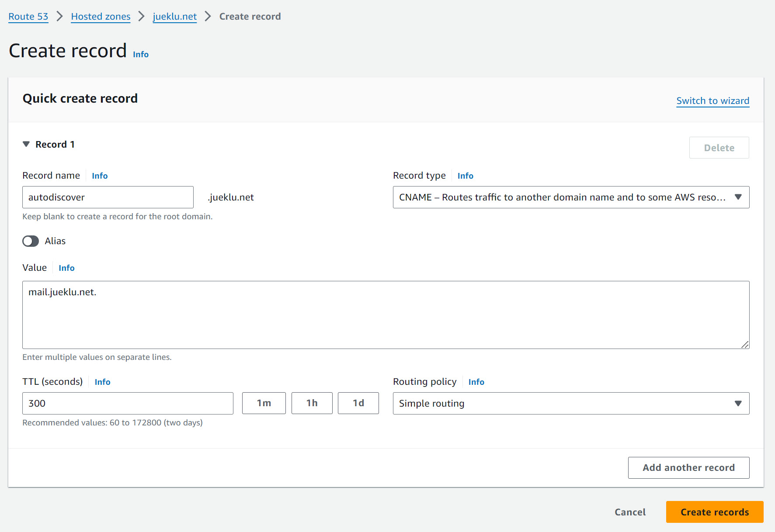This screenshot has width=775, height=532.
Task: Open the Routing policy dropdown
Action: click(x=570, y=404)
